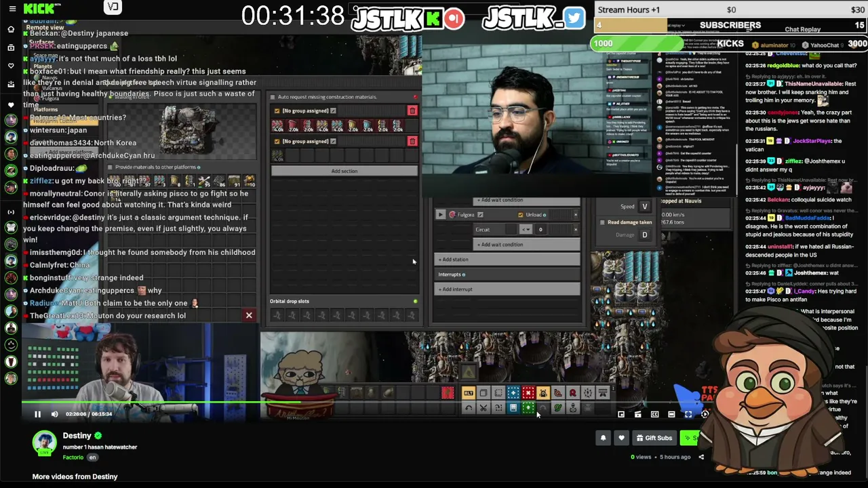Toggle the second No group assigned checkbox

277,142
